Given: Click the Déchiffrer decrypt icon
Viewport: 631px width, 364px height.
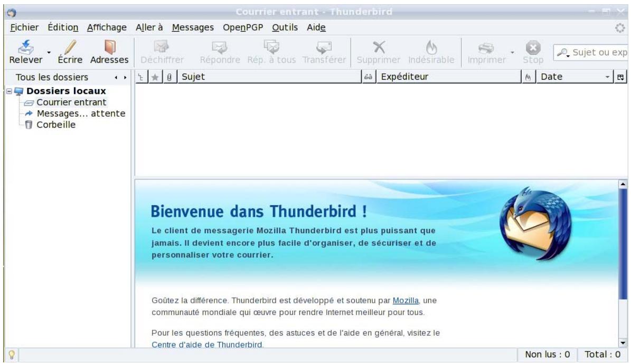Looking at the screenshot, I should (162, 46).
